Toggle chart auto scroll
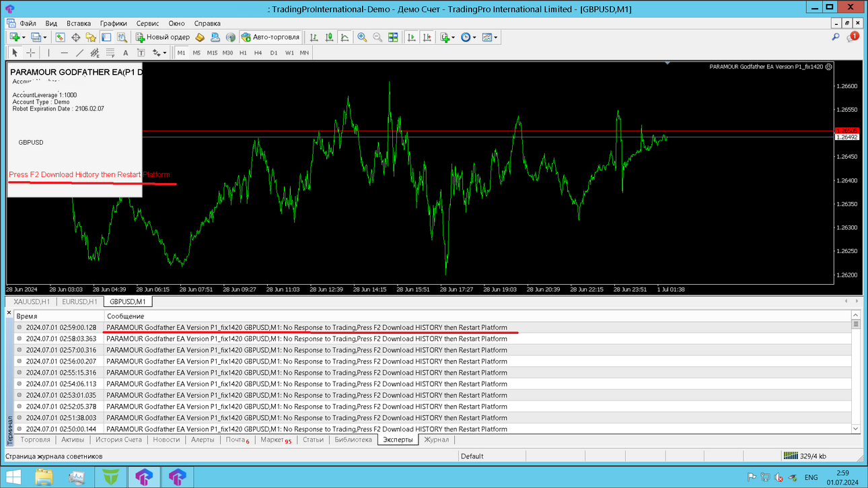Viewport: 868px width, 488px height. (x=412, y=38)
